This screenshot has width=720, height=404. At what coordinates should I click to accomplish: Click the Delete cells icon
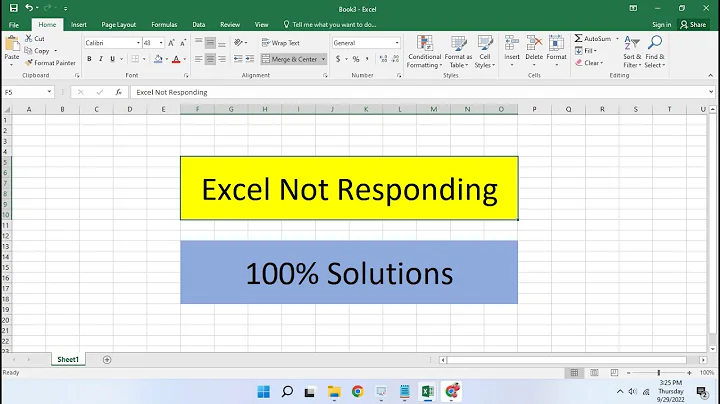(x=534, y=44)
